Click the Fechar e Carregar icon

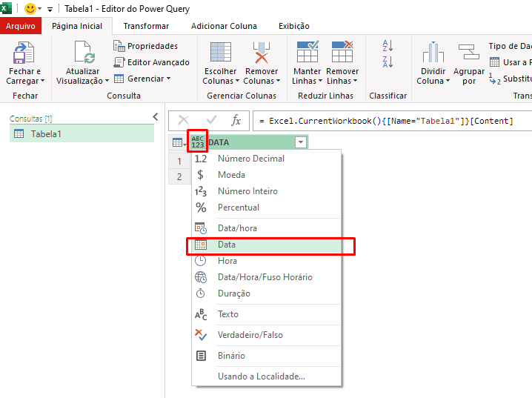24,53
